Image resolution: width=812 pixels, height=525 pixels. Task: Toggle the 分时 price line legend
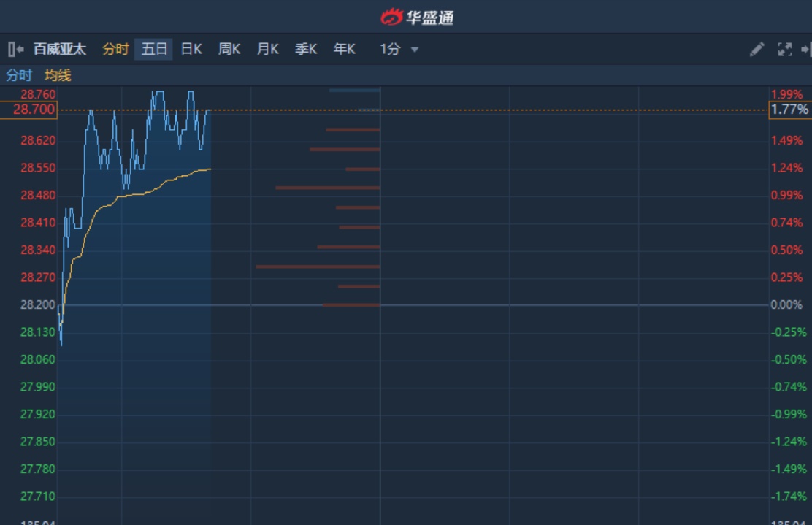coord(19,75)
